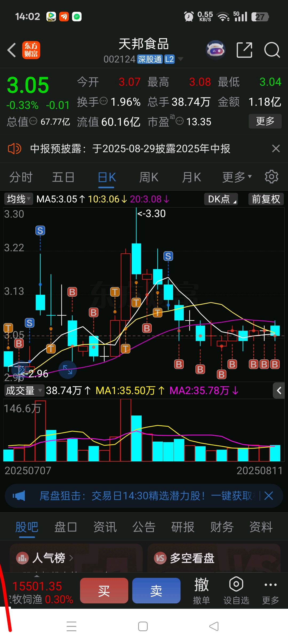
Task: Switch to the 五日 tab
Action: (63, 177)
